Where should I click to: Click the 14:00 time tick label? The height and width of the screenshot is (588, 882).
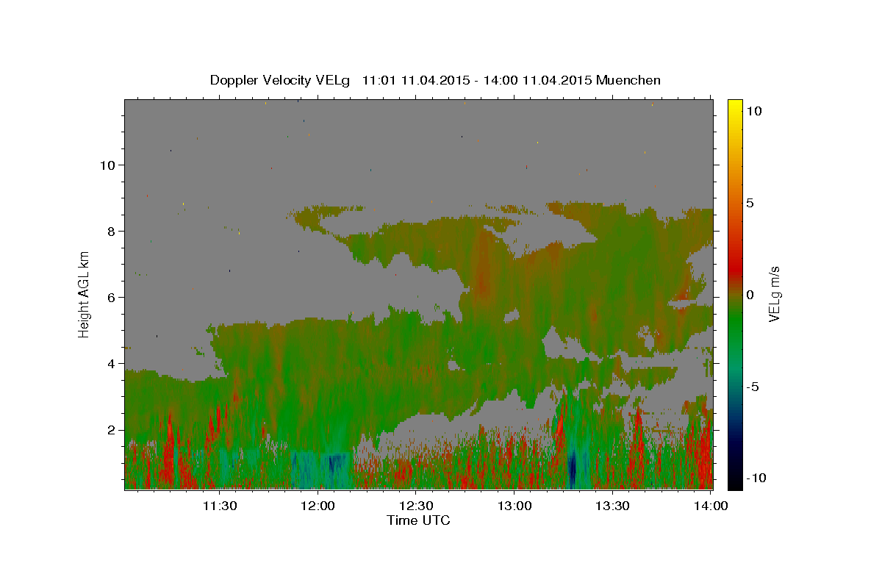click(711, 506)
